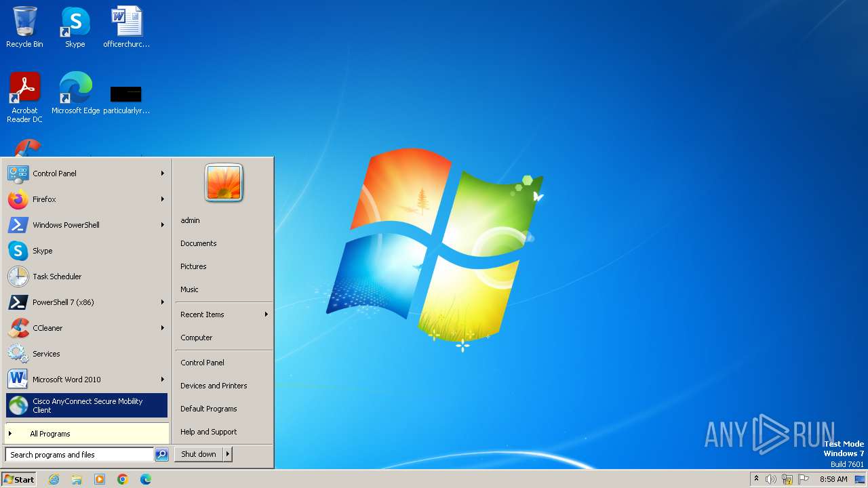Image resolution: width=868 pixels, height=488 pixels.
Task: Click the Shut down button
Action: [x=199, y=455]
